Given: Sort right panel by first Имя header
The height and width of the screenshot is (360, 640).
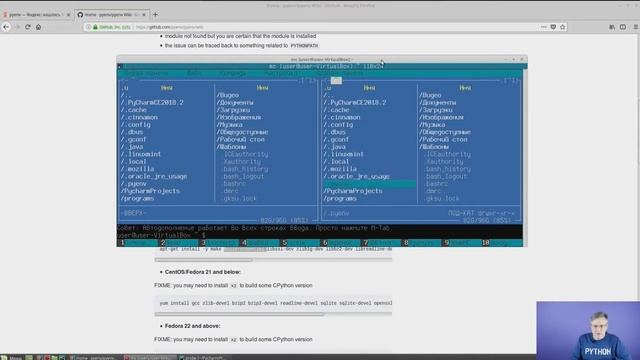Looking at the screenshot, I should click(369, 88).
